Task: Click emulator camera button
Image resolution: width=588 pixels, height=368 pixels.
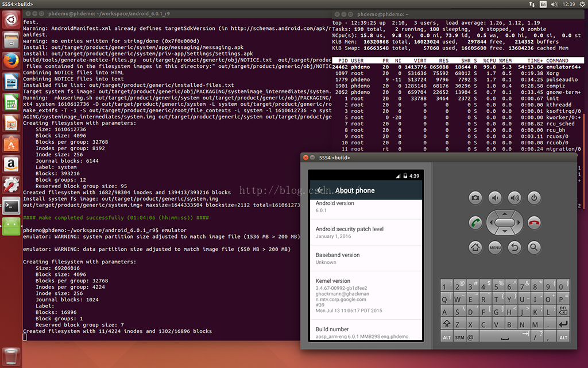Action: coord(475,198)
